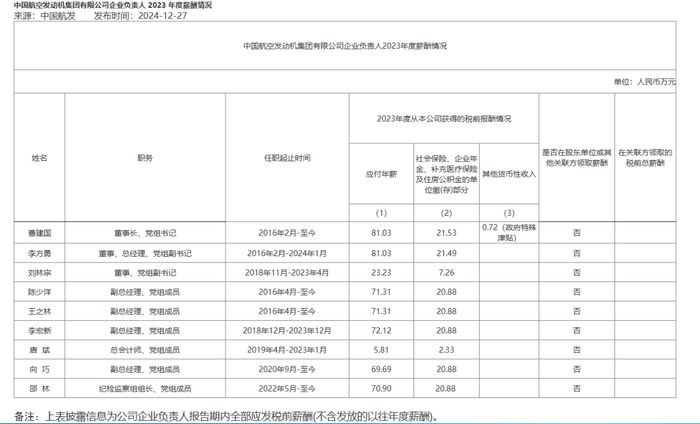
Task: Click the cell 0.72（政府特殊津贴）
Action: (509, 233)
